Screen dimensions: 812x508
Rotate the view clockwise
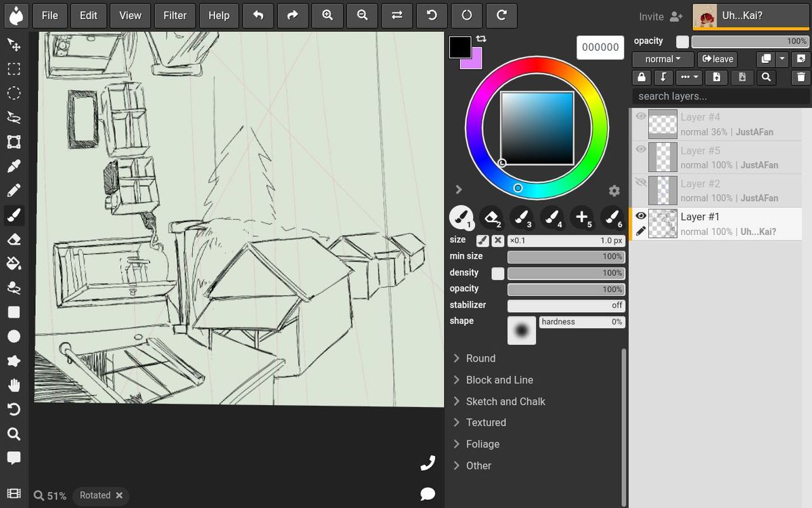(x=501, y=15)
